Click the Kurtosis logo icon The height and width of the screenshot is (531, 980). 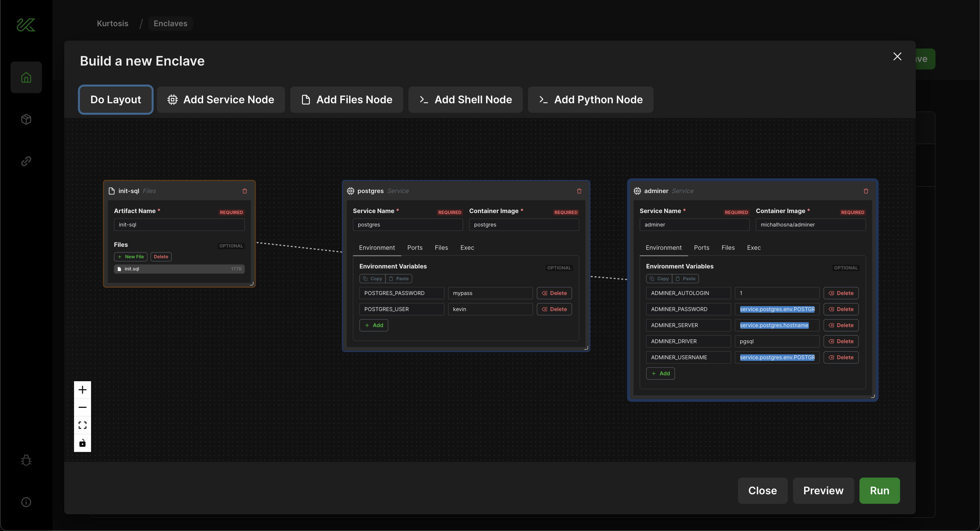tap(26, 25)
